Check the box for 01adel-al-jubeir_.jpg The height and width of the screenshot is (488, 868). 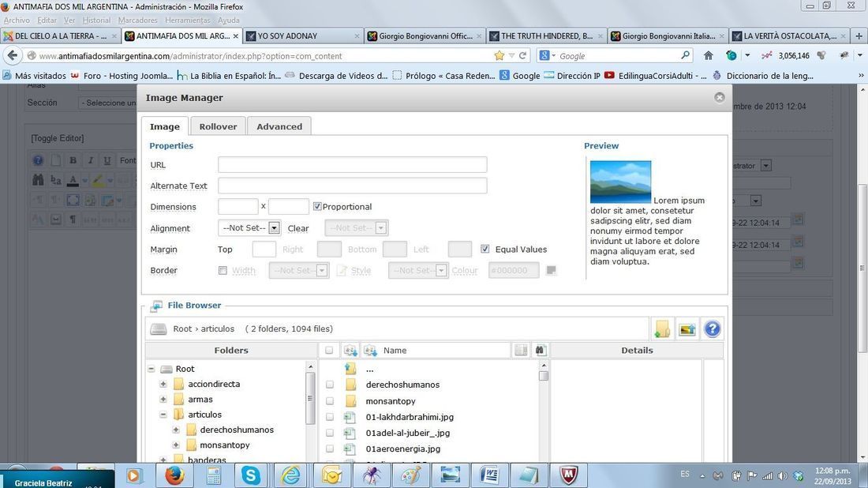click(329, 433)
